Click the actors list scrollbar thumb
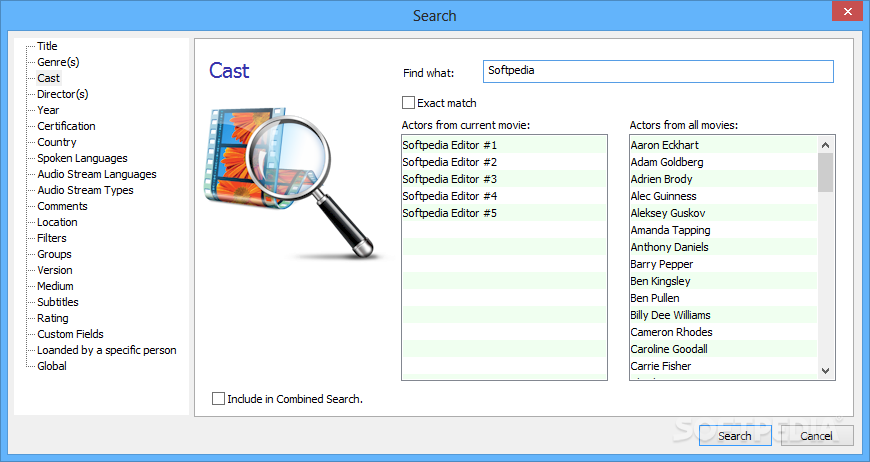 tap(826, 172)
